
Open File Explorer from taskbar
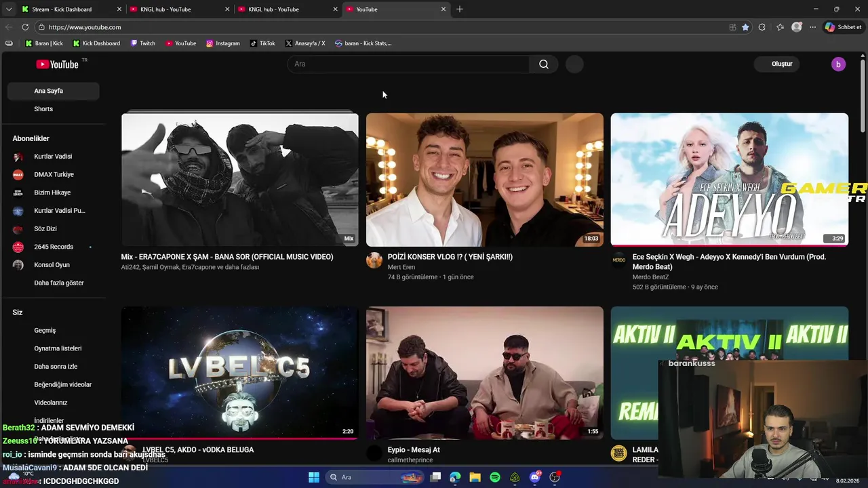475,477
